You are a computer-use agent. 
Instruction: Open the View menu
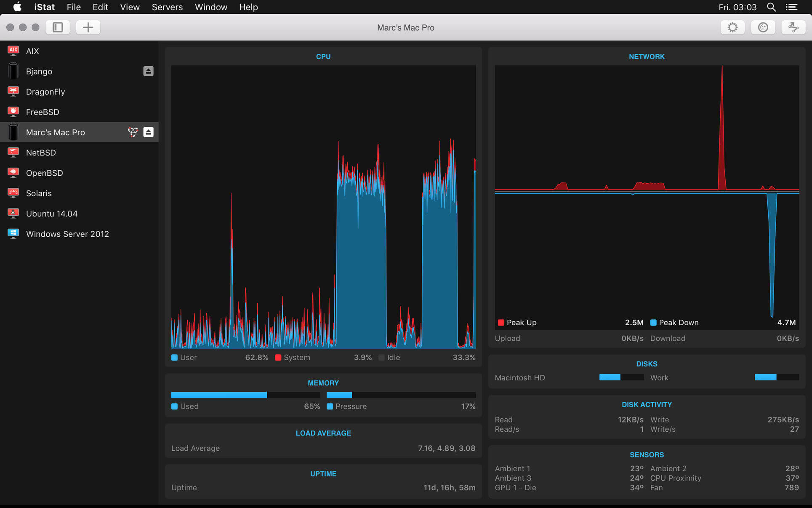click(130, 7)
